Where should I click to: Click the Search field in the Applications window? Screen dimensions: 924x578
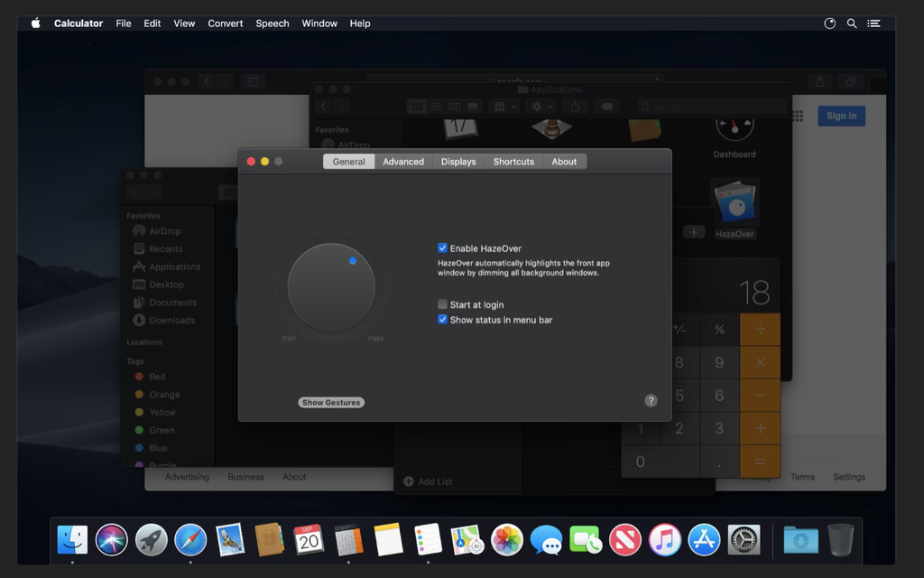(x=712, y=107)
